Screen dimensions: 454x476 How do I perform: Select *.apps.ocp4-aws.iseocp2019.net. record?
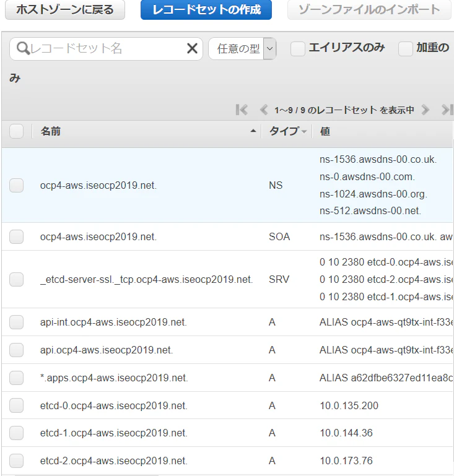click(114, 378)
